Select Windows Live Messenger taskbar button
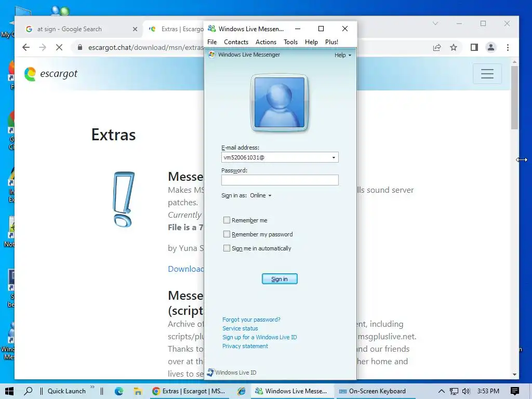 tap(291, 391)
